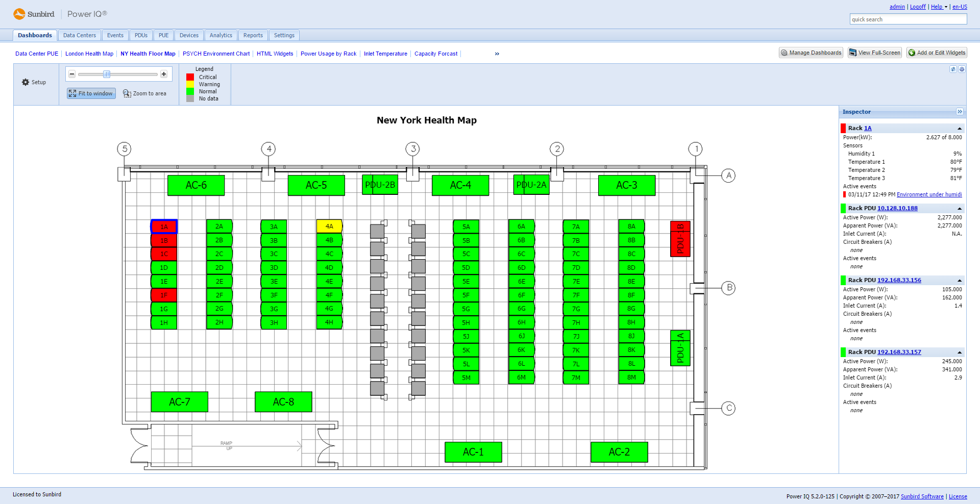Expand the hidden dashboards overflow chevron
980x504 pixels.
point(497,54)
